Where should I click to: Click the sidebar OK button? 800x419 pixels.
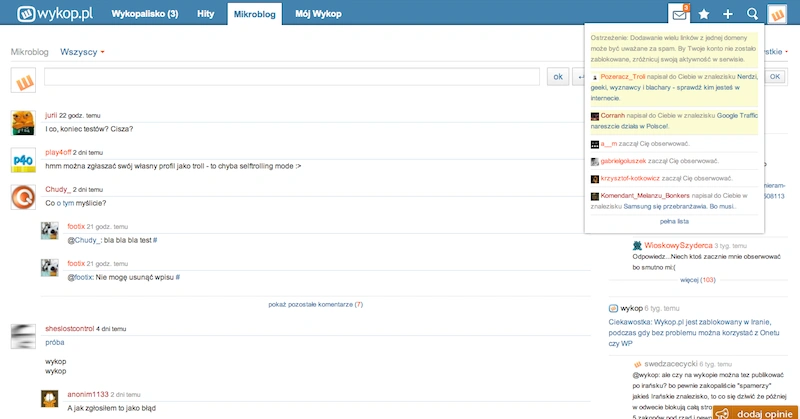point(775,77)
